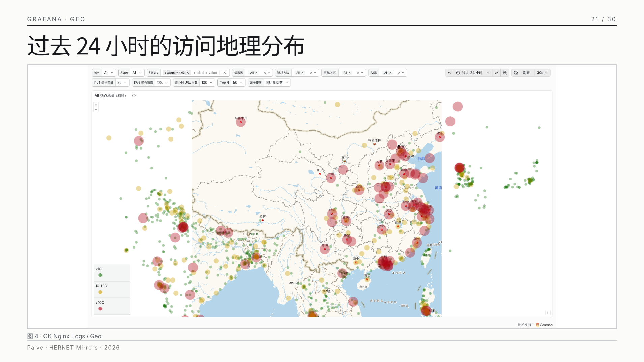This screenshot has width=644, height=362.
Task: Click the 拉萨 city marker on map
Action: click(x=263, y=220)
